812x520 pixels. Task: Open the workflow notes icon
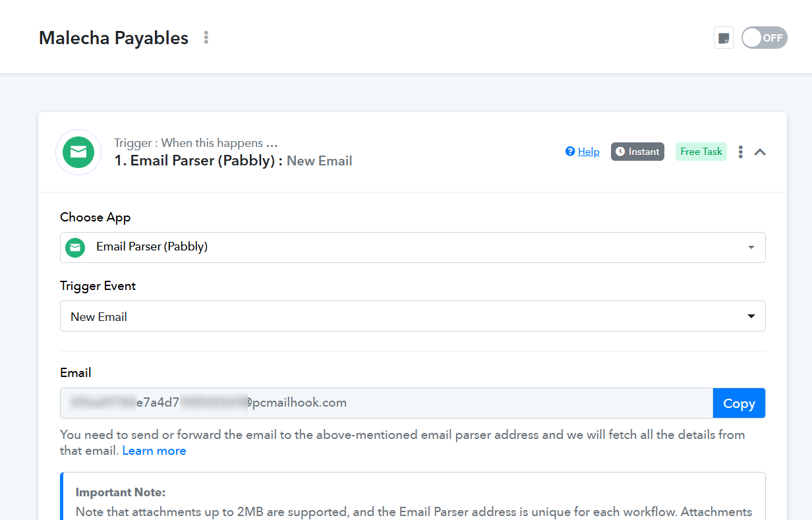[724, 38]
